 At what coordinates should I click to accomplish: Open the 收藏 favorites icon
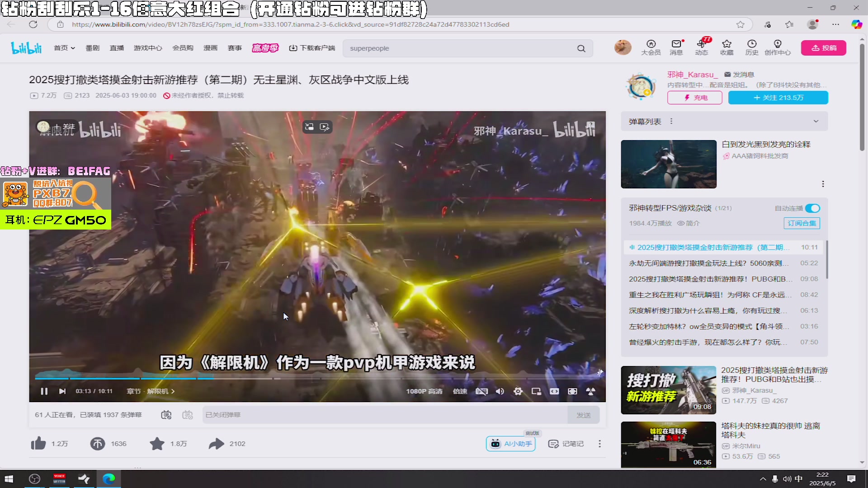click(727, 47)
